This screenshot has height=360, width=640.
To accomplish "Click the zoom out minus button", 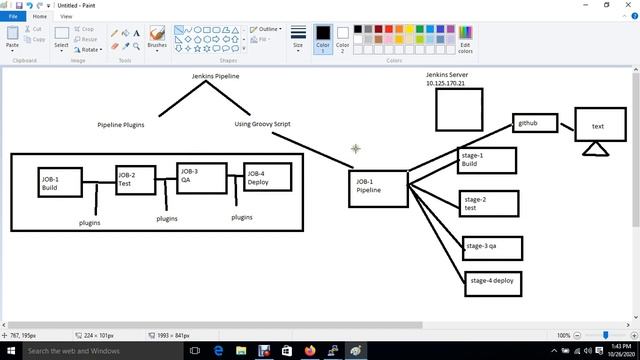I will tap(577, 335).
